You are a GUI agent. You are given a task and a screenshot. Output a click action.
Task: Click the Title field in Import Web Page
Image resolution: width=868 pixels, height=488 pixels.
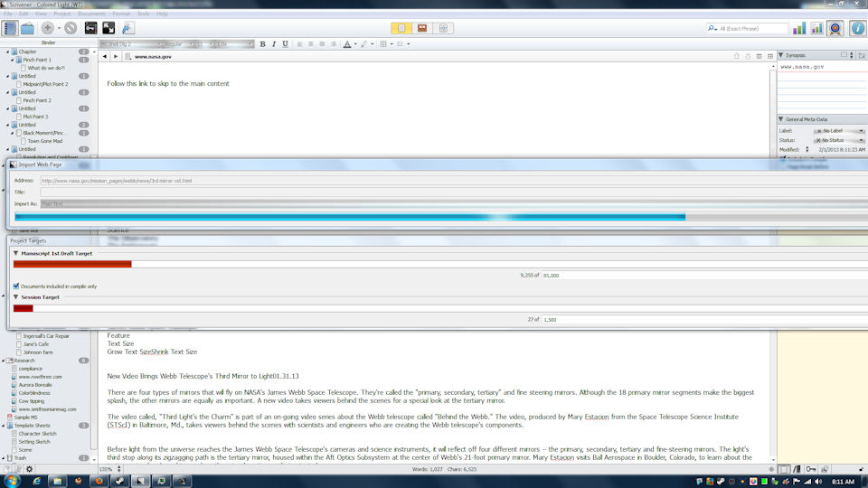pos(454,192)
